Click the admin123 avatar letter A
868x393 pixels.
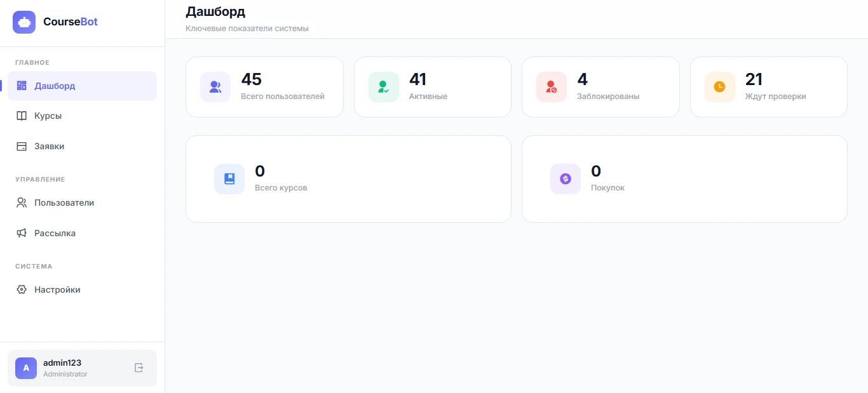tap(26, 368)
